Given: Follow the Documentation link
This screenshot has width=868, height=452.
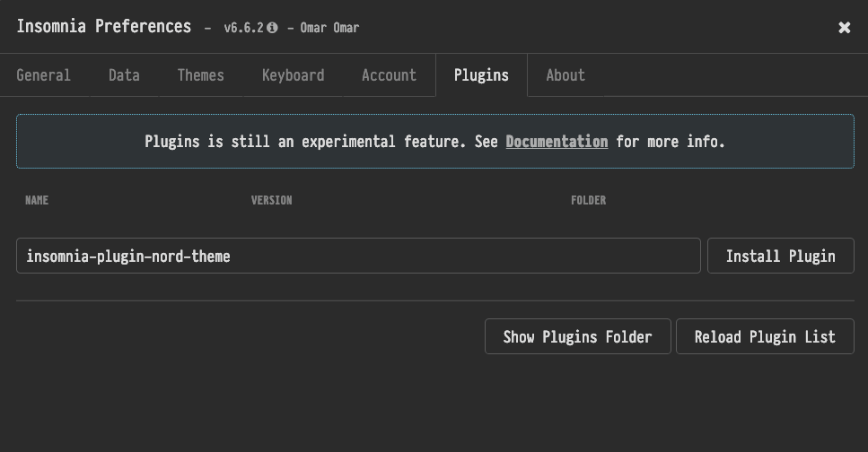Looking at the screenshot, I should point(557,142).
